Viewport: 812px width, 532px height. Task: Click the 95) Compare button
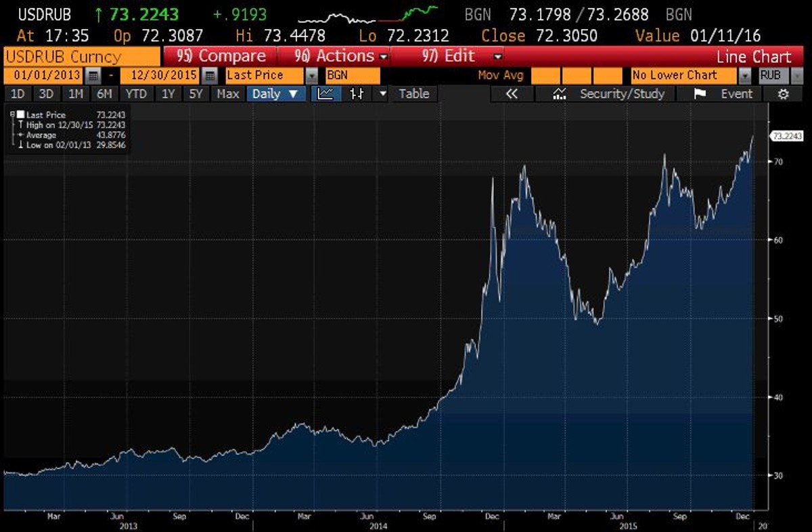[x=220, y=56]
